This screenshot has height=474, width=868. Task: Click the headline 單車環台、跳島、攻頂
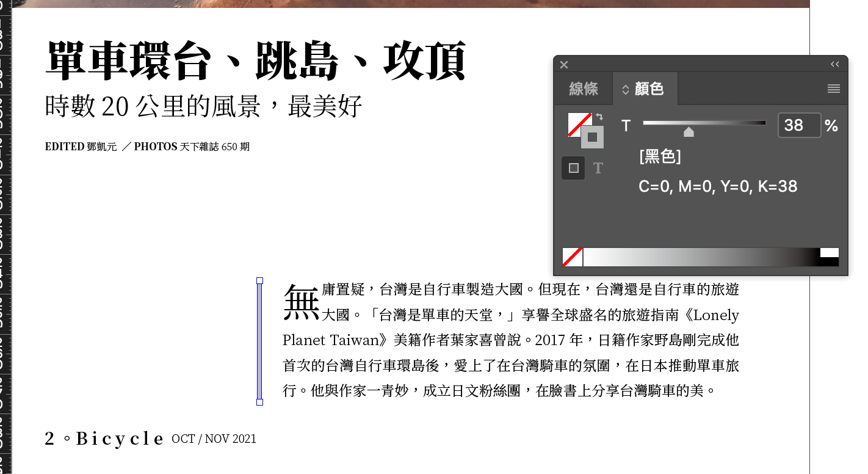[x=256, y=61]
